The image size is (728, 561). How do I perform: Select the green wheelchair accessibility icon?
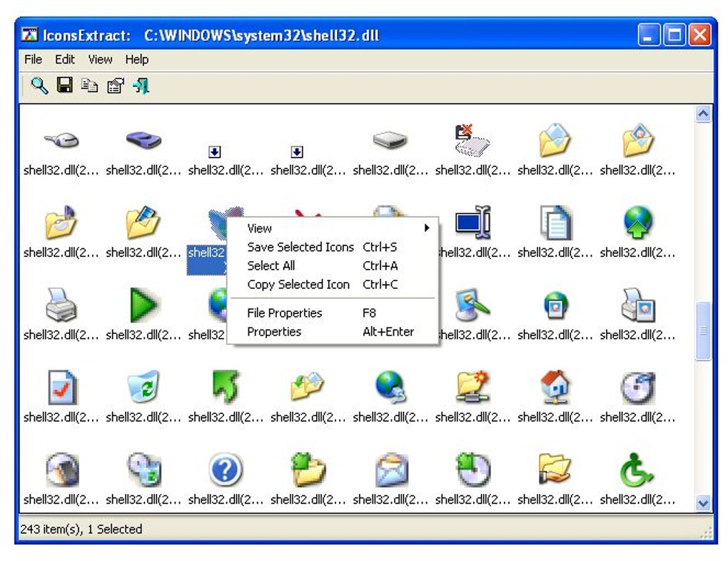[x=637, y=470]
